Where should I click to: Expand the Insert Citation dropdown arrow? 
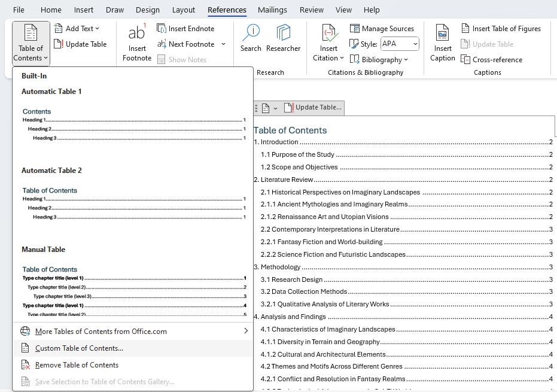342,58
